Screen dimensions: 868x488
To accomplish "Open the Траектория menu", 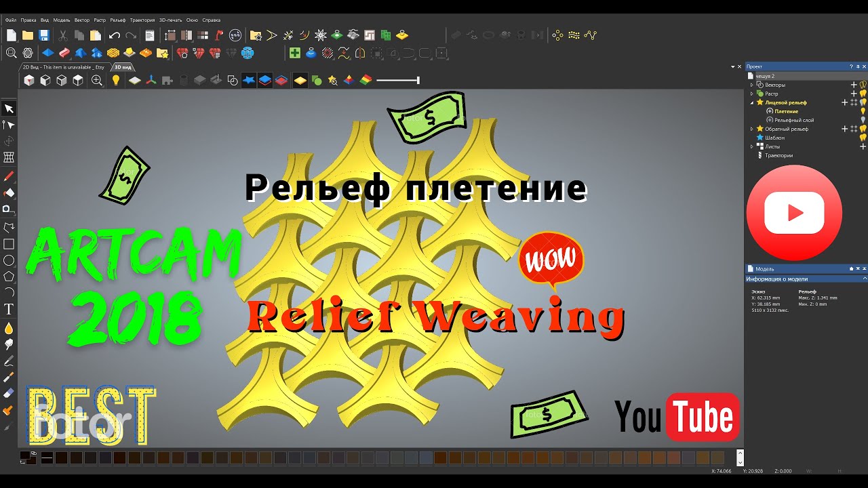I will (x=142, y=20).
